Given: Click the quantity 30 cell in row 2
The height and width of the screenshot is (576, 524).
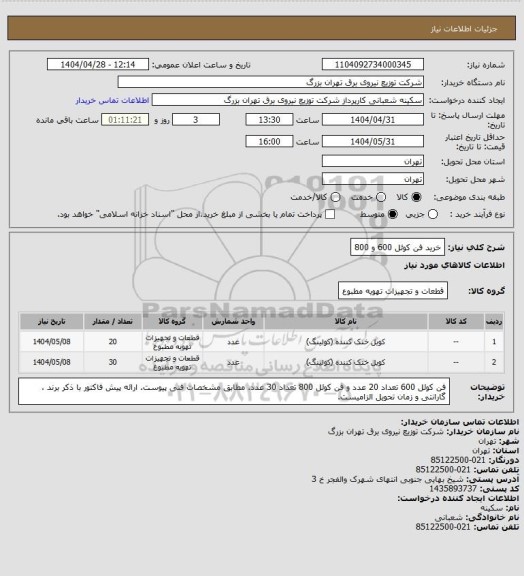Looking at the screenshot, I should (113, 362).
